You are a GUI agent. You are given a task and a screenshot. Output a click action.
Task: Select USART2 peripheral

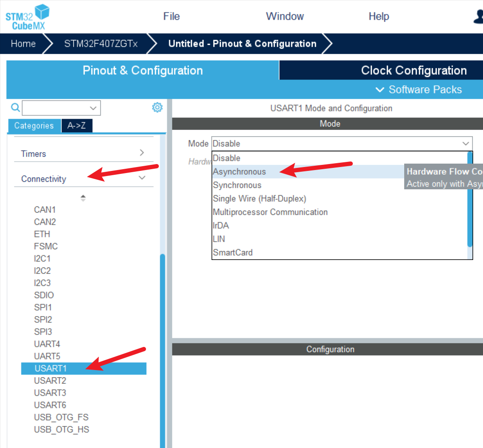pos(50,380)
